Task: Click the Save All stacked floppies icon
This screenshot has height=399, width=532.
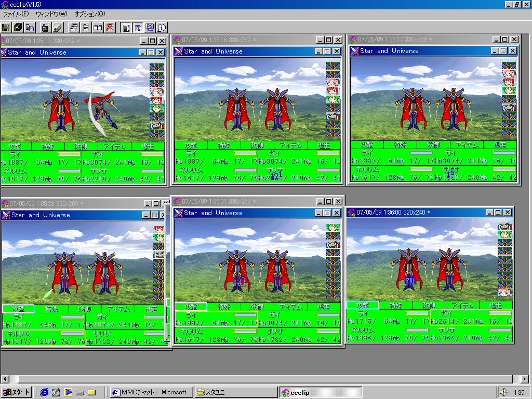Action: coord(18,28)
